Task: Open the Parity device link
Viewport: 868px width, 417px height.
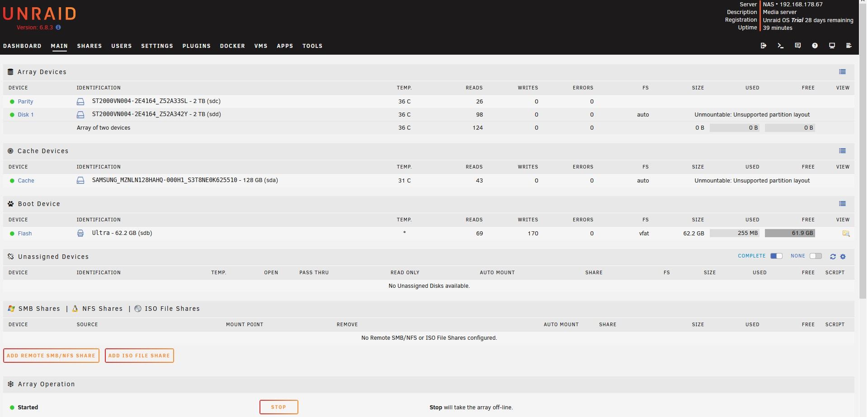Action: (x=25, y=102)
